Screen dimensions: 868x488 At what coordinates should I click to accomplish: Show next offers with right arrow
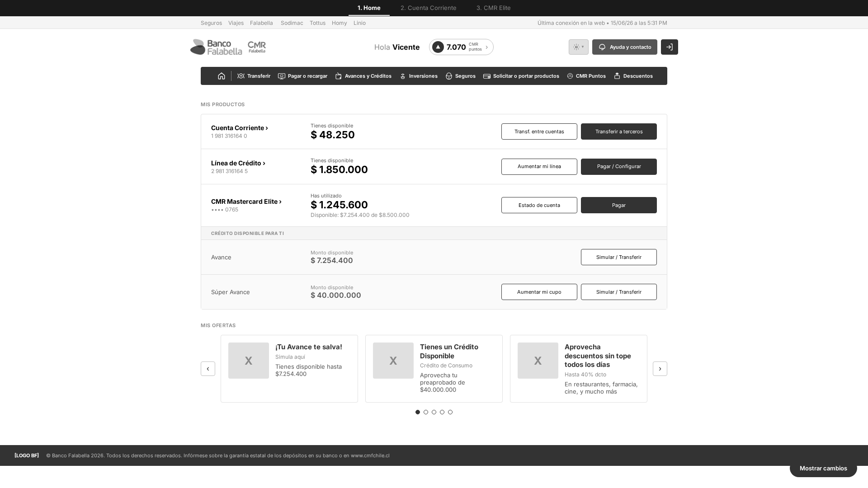tap(660, 369)
